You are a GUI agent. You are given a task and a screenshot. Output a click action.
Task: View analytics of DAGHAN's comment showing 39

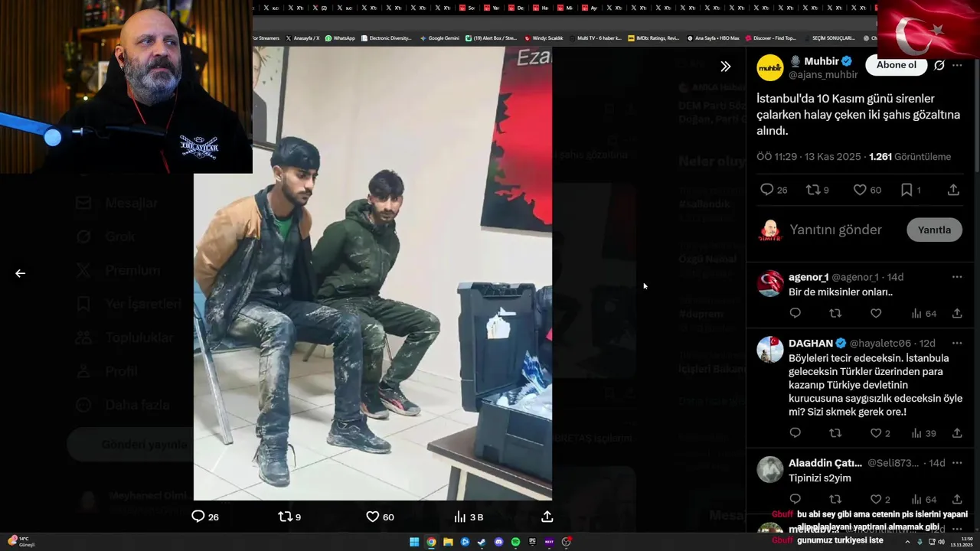click(x=923, y=433)
